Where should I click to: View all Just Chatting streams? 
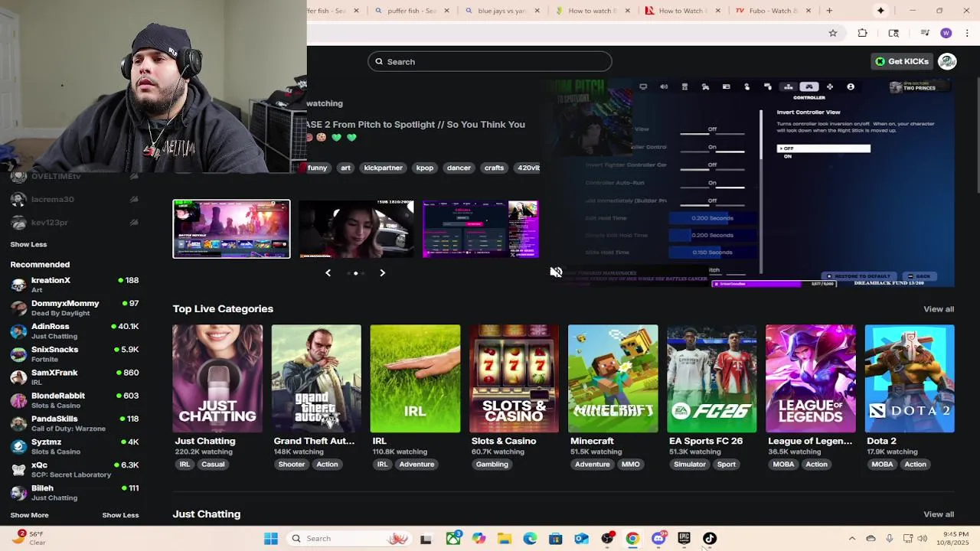(x=939, y=514)
